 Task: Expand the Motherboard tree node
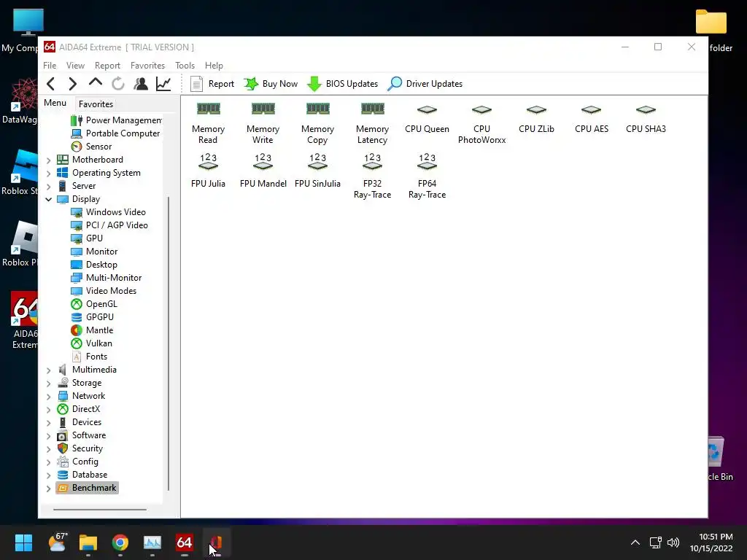click(49, 160)
